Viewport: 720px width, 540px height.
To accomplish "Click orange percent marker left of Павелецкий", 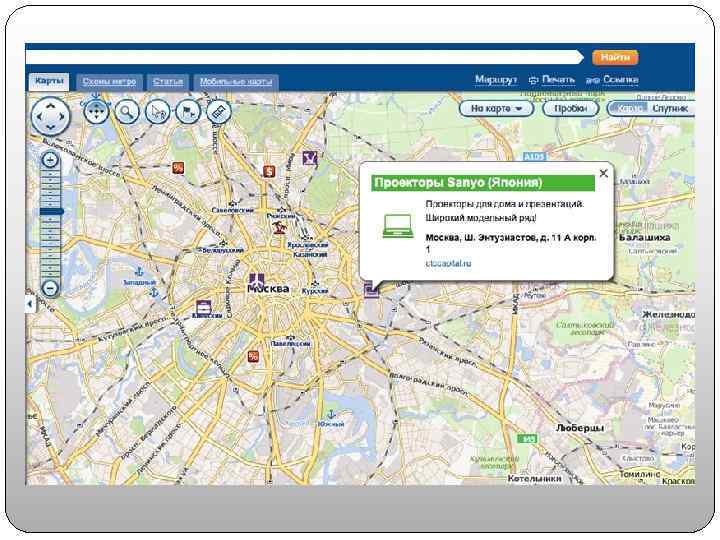I will [253, 356].
